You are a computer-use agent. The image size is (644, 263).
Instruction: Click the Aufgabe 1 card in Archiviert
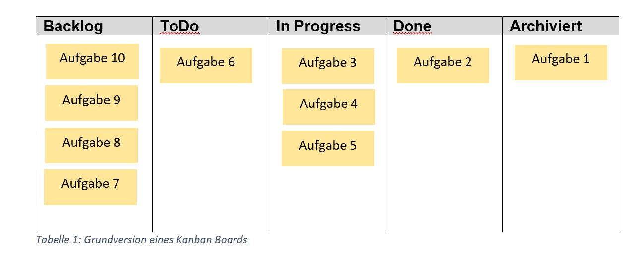pos(561,62)
